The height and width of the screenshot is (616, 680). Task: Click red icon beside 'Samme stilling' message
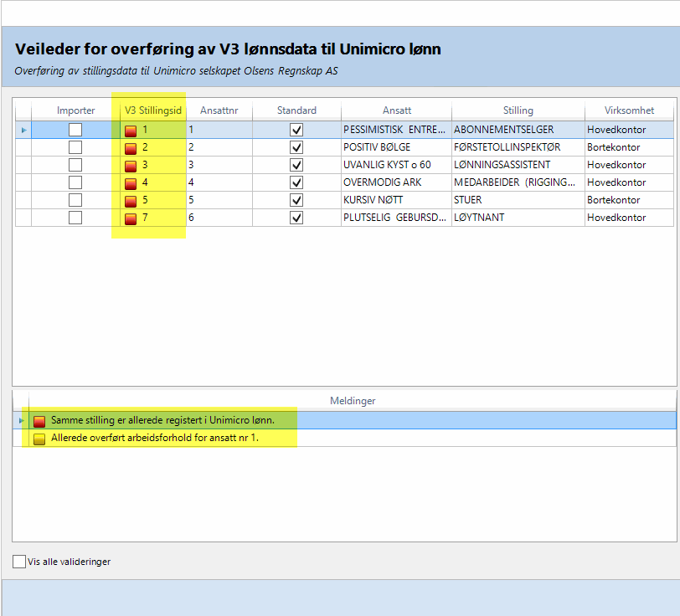tap(39, 420)
